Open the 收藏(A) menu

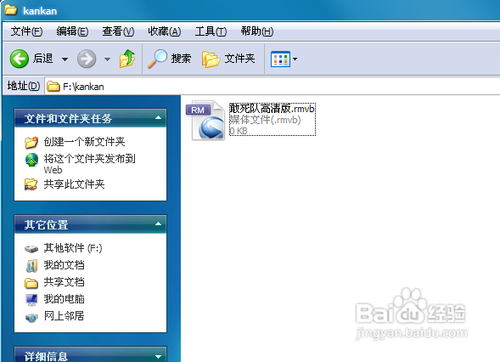click(x=164, y=32)
